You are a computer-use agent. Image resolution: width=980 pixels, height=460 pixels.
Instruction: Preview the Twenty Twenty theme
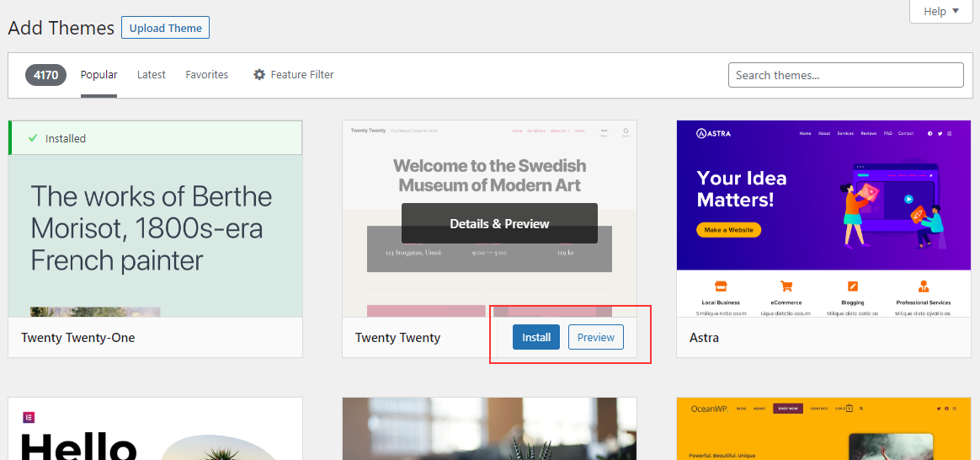click(x=595, y=338)
